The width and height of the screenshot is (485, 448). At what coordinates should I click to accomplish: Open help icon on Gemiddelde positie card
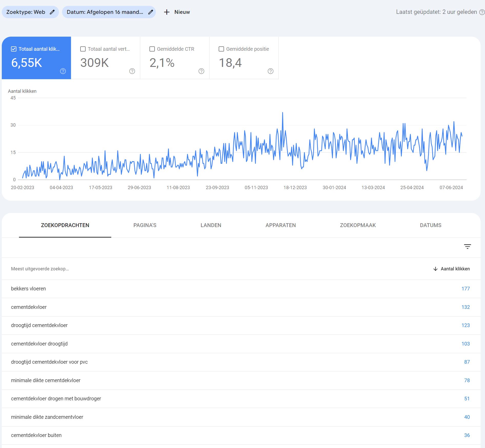pos(270,71)
